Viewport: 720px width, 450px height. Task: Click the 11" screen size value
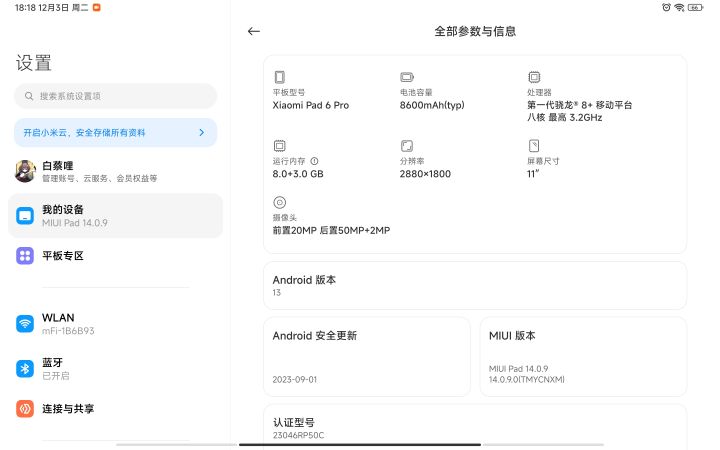(533, 174)
